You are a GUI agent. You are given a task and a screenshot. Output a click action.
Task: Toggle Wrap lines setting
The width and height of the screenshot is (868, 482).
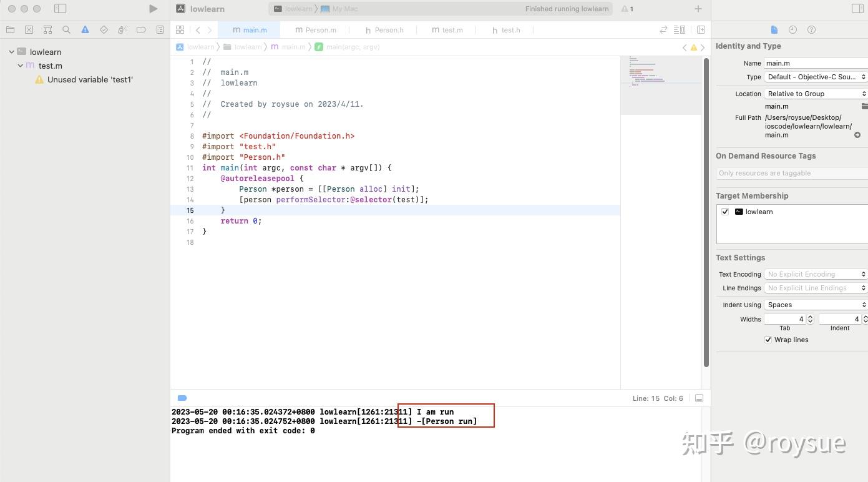pos(769,340)
